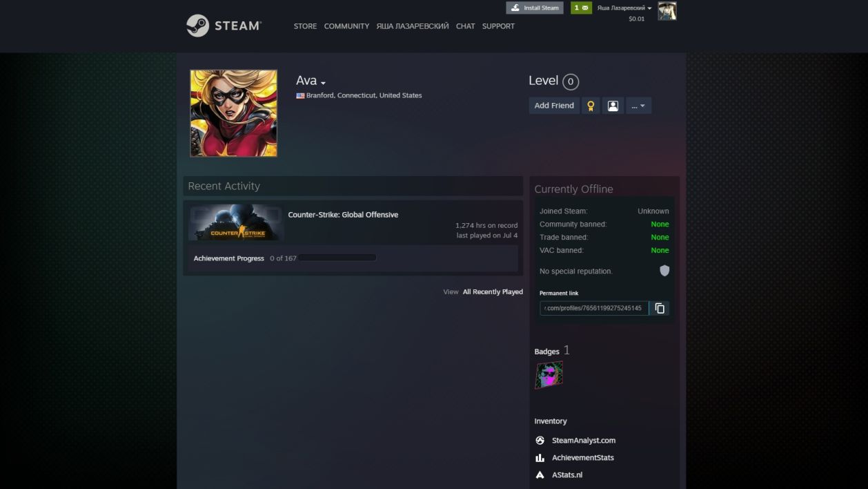This screenshot has height=489, width=868.
Task: Click the SteamAnalyst.com text link
Action: 584,441
